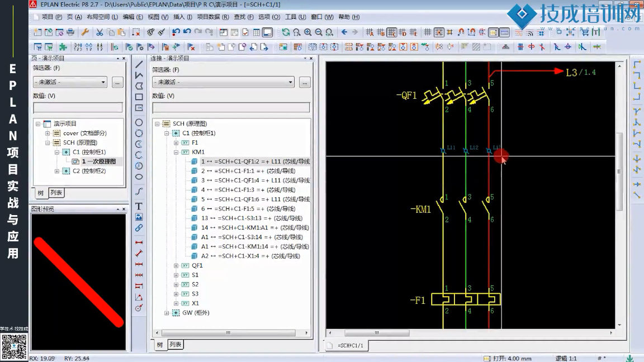Toggle Grid E size

coord(413,32)
